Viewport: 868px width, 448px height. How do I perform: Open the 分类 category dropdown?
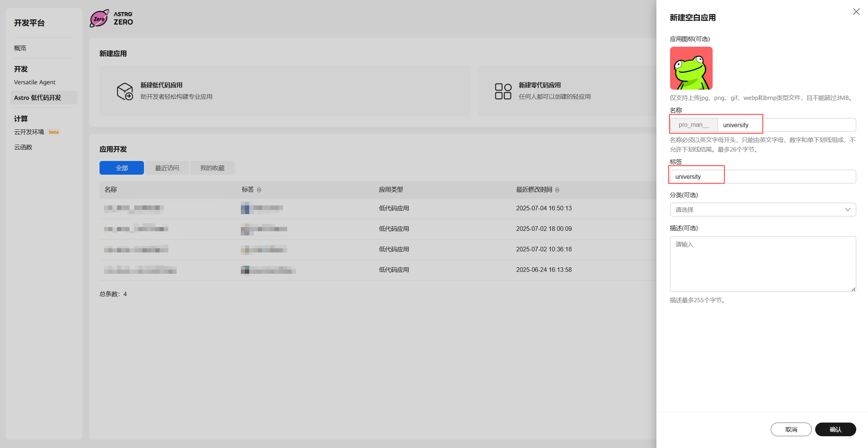click(x=762, y=210)
